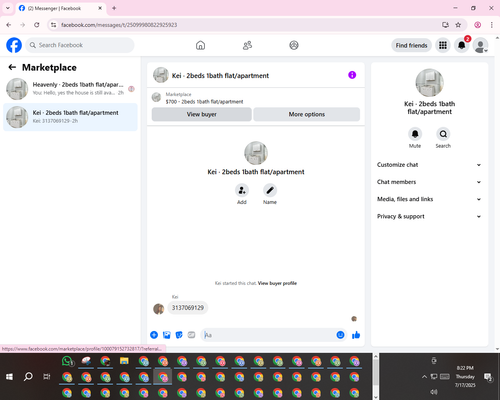Viewport: 500px width, 400px height.
Task: Open the Facebook logo home link
Action: click(14, 45)
